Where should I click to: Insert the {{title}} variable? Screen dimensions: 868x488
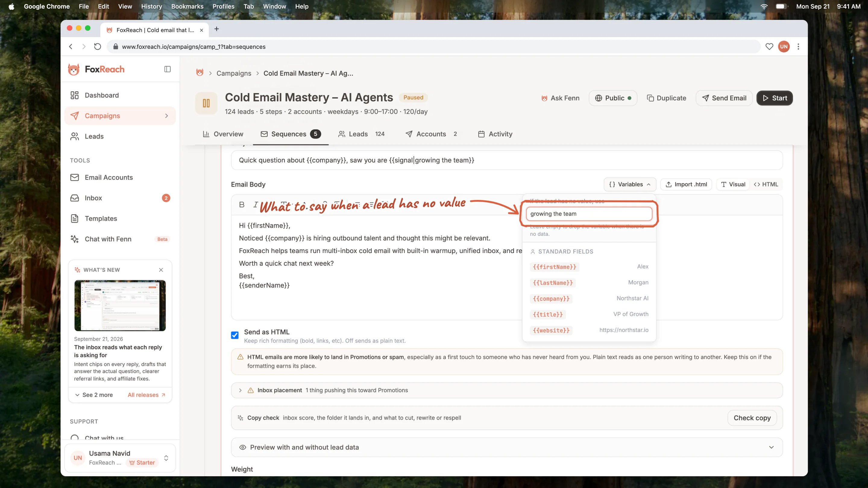(548, 314)
